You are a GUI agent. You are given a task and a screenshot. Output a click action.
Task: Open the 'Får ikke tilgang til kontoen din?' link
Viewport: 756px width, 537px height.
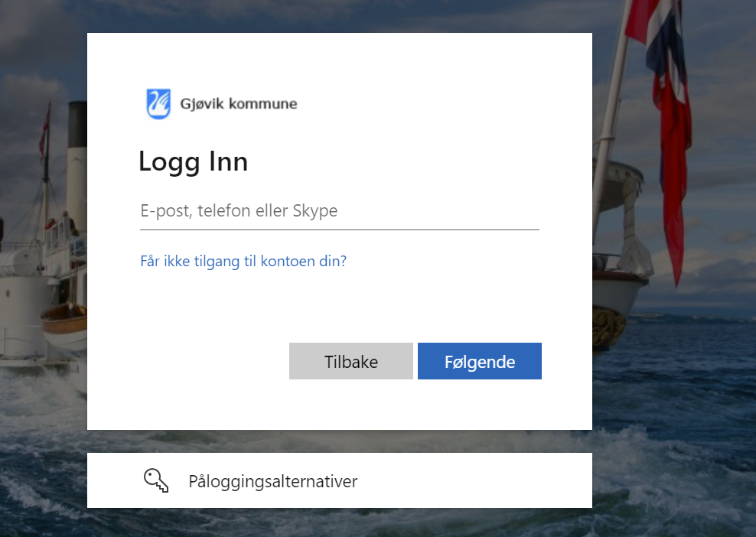[243, 261]
